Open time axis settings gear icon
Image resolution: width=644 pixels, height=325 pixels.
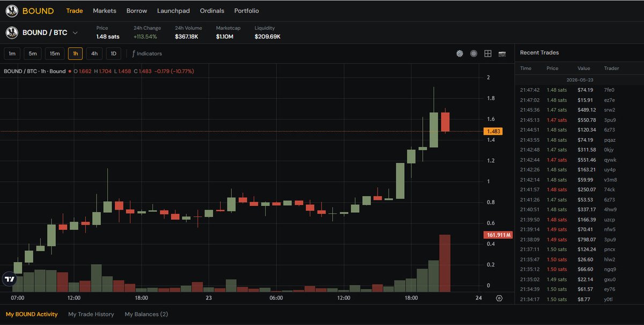(x=499, y=298)
